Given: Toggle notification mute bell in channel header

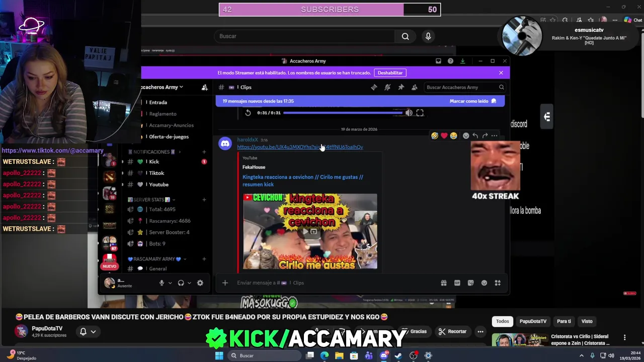Looking at the screenshot, I should [x=387, y=87].
